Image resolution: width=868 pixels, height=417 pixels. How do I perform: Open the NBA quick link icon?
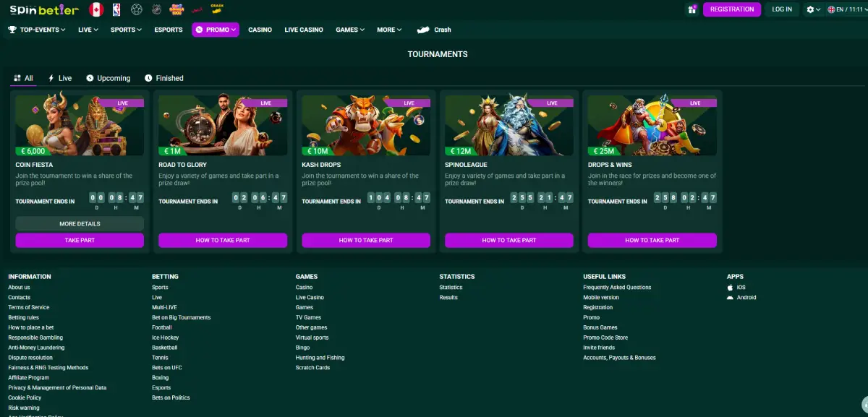116,9
